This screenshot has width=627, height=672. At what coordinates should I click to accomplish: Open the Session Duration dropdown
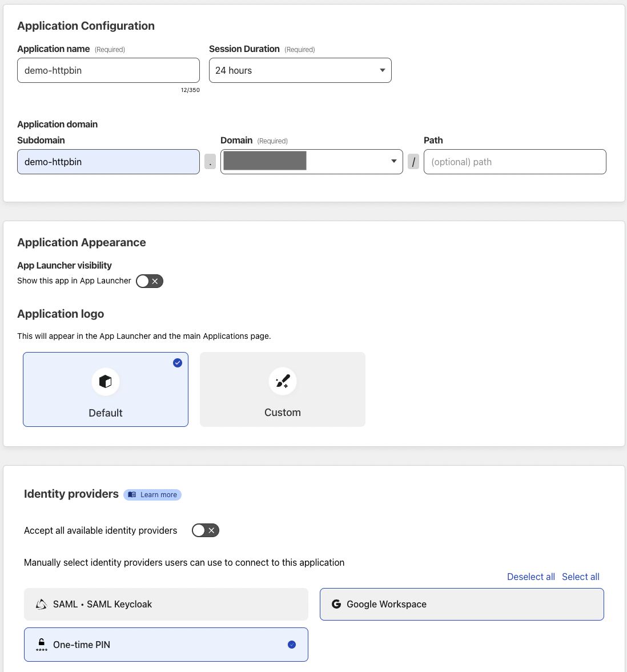point(300,70)
